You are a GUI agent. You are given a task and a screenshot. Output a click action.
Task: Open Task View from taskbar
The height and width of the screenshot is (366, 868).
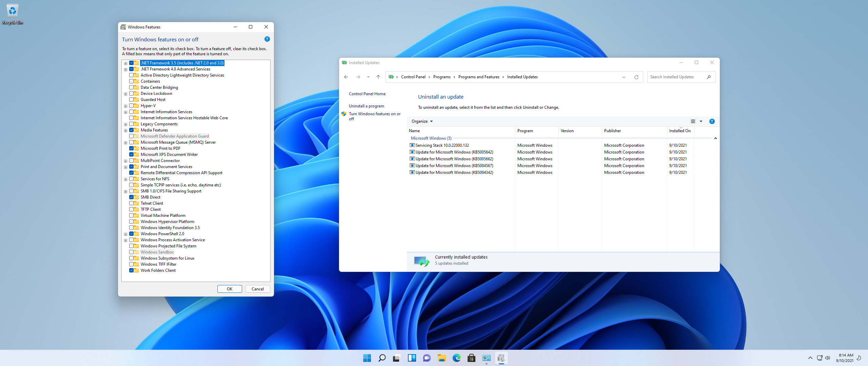tap(397, 358)
